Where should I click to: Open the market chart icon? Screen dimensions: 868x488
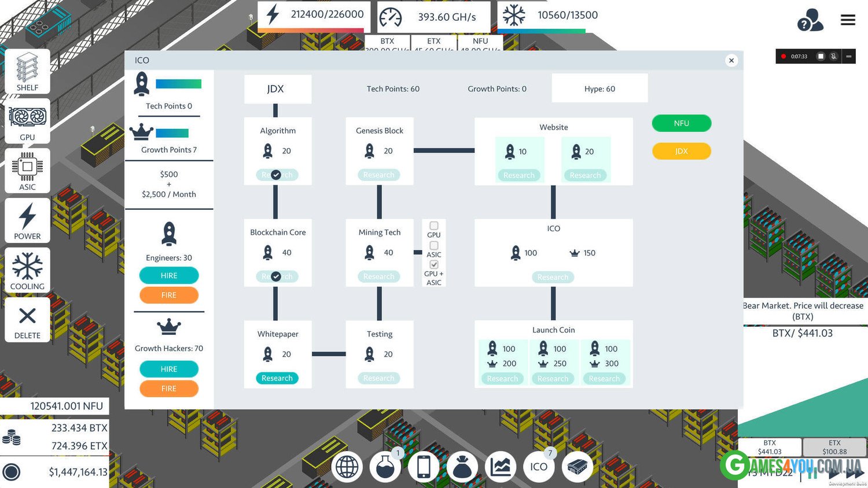[500, 467]
